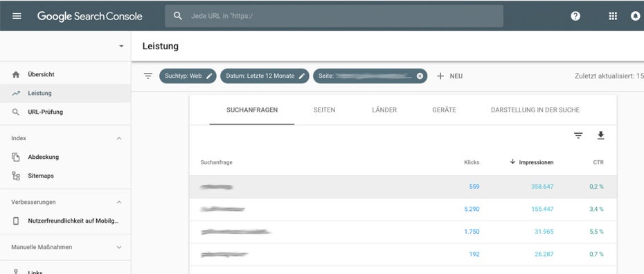This screenshot has width=644, height=274.
Task: Edit the Datum filter via pencil icon
Action: click(x=301, y=76)
